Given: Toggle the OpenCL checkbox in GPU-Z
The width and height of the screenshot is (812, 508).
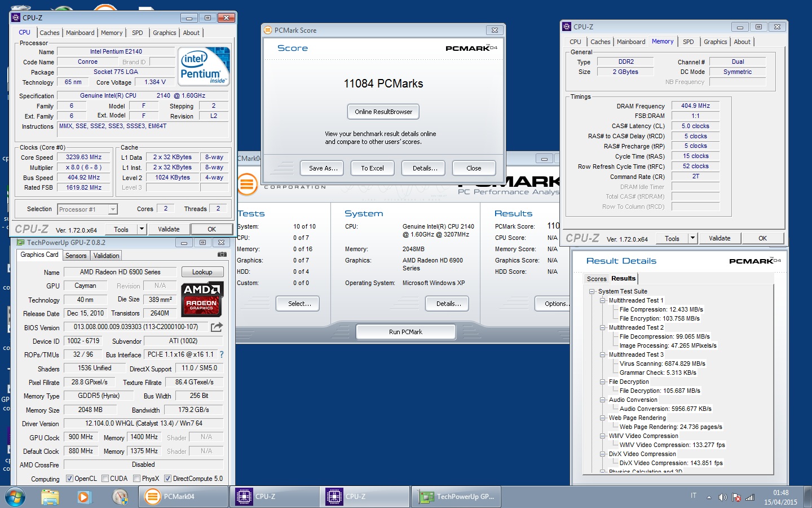Looking at the screenshot, I should [69, 478].
